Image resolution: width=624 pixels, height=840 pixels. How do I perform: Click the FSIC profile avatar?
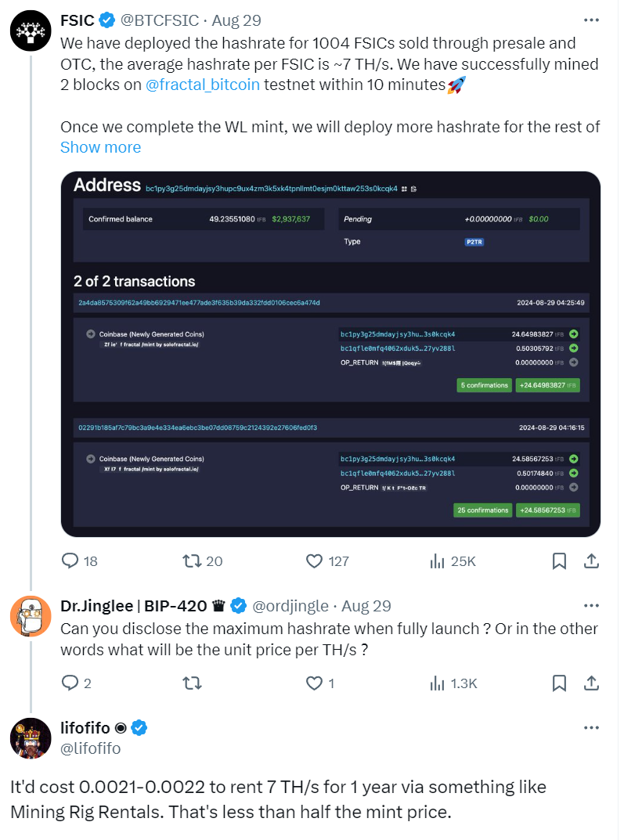[x=31, y=30]
